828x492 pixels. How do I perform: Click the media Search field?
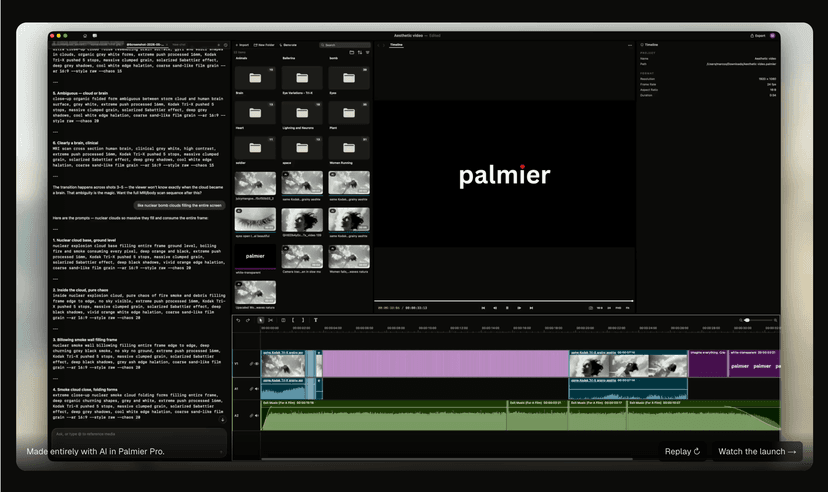click(x=345, y=45)
